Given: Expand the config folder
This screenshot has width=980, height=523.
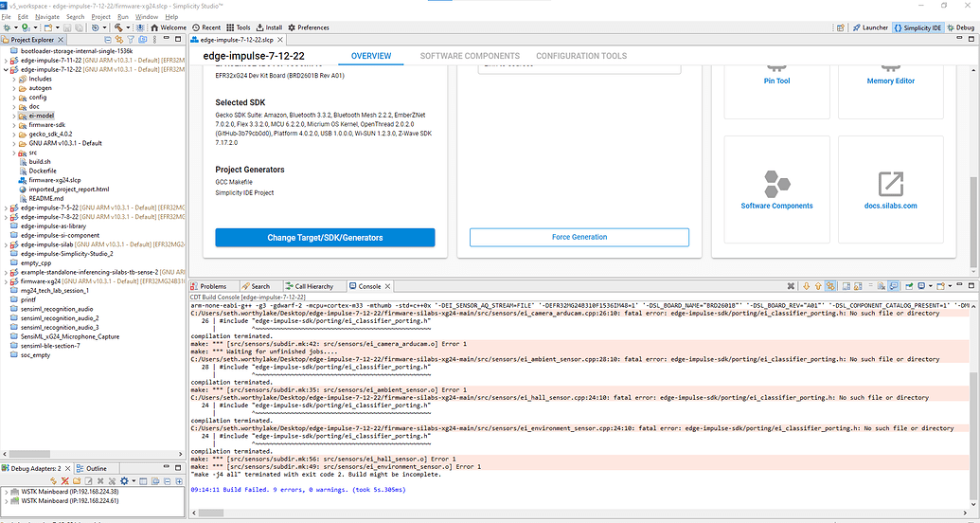Looking at the screenshot, I should pos(14,98).
